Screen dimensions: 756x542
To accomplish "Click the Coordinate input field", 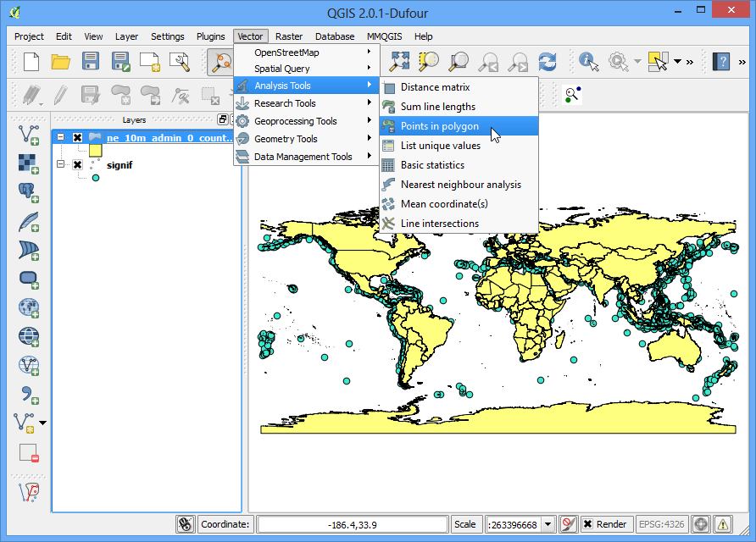I will (353, 524).
